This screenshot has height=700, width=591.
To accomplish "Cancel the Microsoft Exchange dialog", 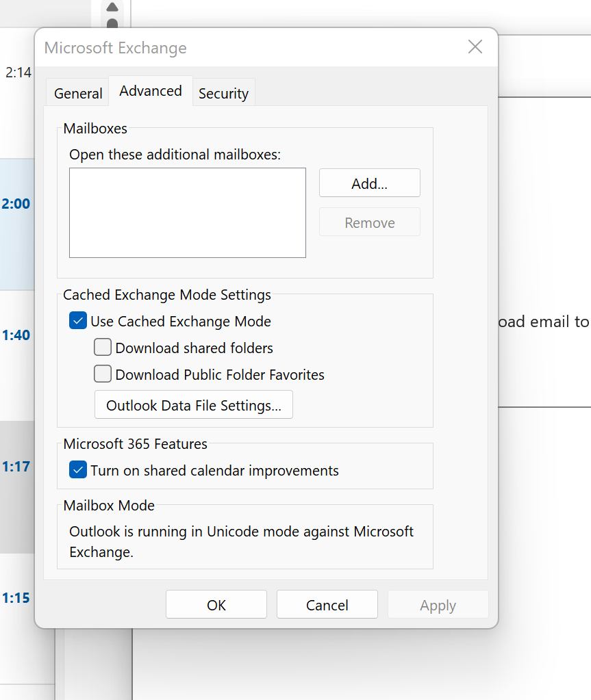I will [x=327, y=605].
